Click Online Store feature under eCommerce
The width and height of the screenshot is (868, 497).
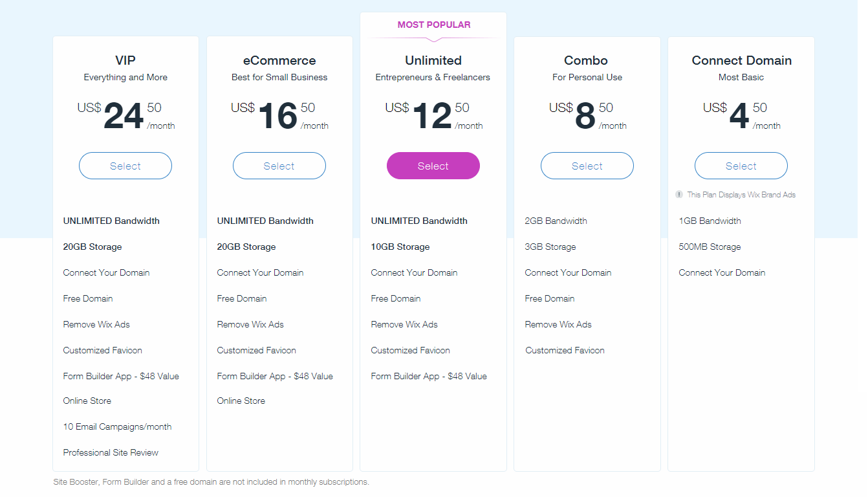(x=241, y=401)
